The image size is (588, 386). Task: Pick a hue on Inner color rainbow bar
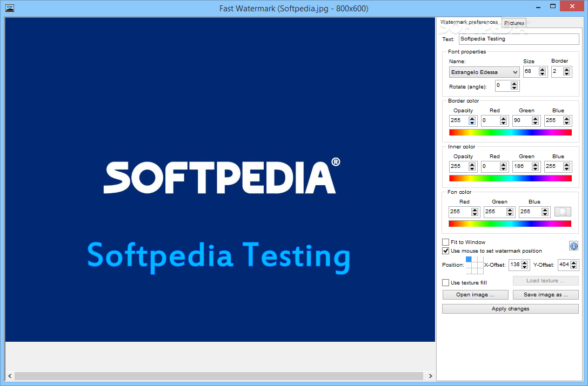coord(510,178)
